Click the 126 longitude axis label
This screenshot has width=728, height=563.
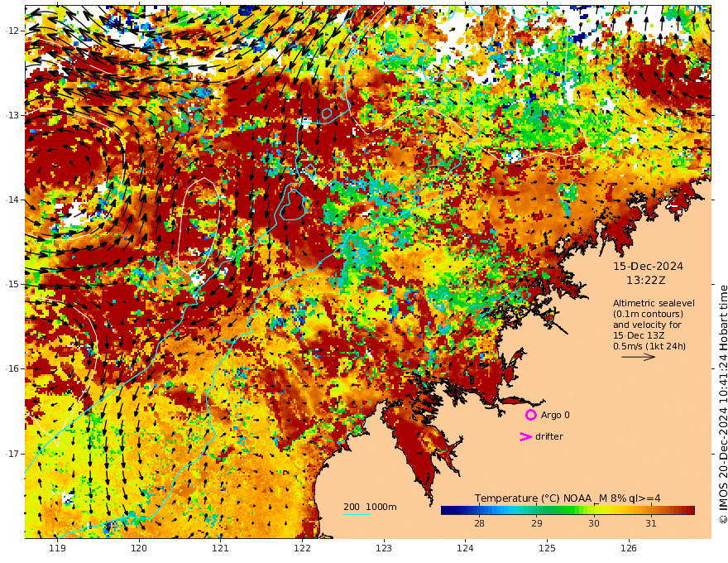(629, 548)
